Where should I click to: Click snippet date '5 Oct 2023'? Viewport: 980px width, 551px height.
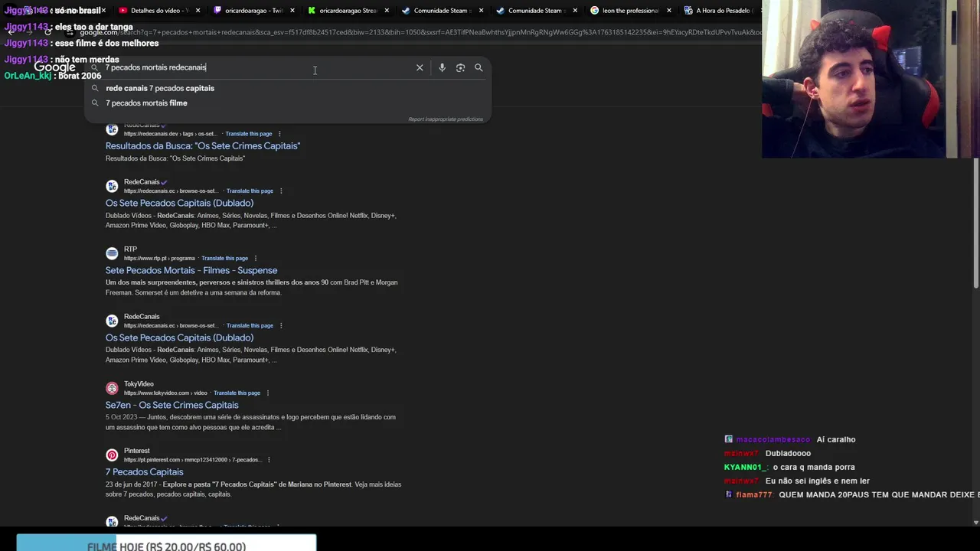[x=121, y=417]
